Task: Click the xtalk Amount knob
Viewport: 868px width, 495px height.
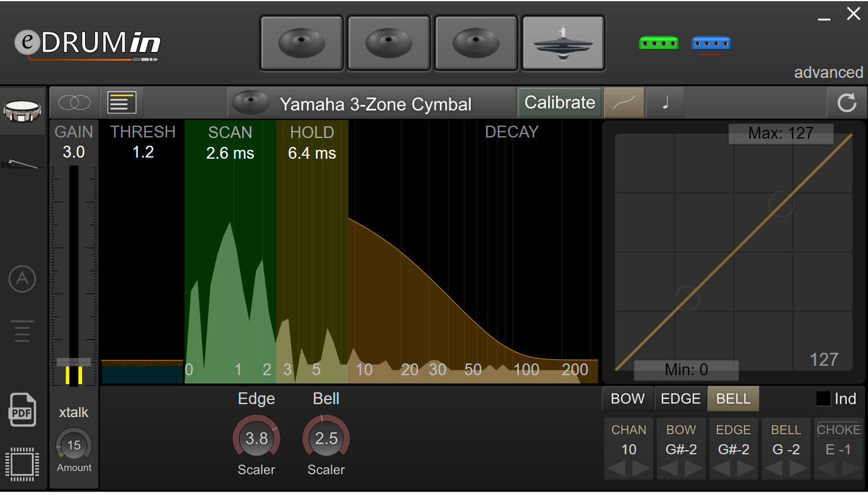Action: pos(74,445)
